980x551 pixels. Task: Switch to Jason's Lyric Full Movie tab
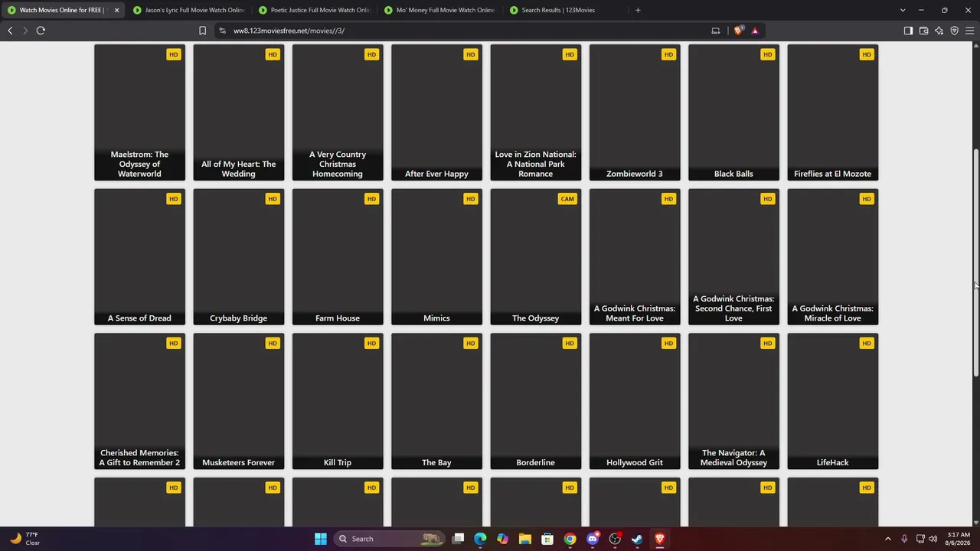click(x=188, y=10)
